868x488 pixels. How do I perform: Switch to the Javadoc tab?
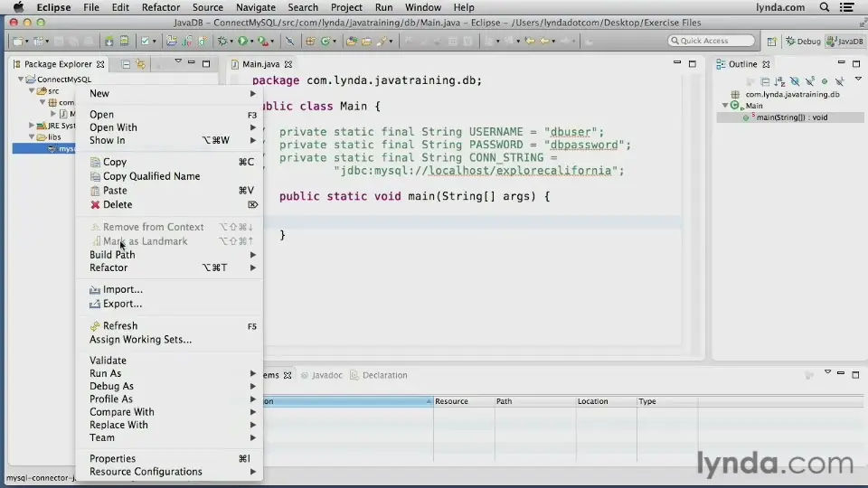click(x=322, y=375)
